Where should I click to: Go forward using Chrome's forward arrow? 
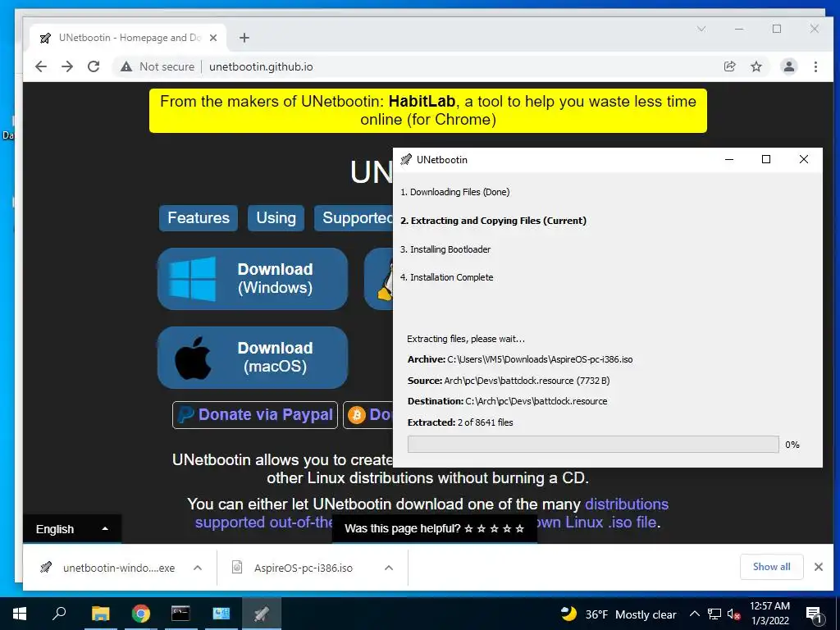click(x=67, y=66)
